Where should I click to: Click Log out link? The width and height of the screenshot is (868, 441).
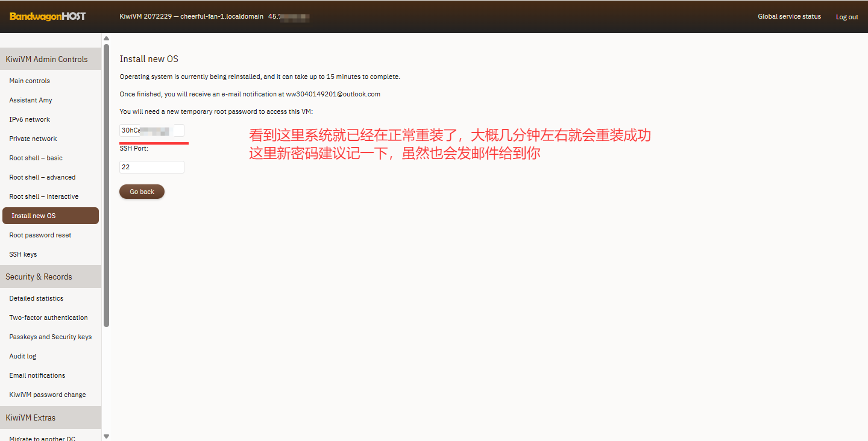[846, 17]
